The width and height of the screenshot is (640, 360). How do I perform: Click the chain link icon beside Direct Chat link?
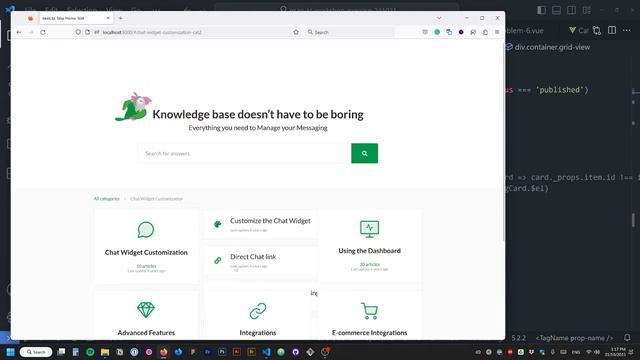pyautogui.click(x=218, y=260)
